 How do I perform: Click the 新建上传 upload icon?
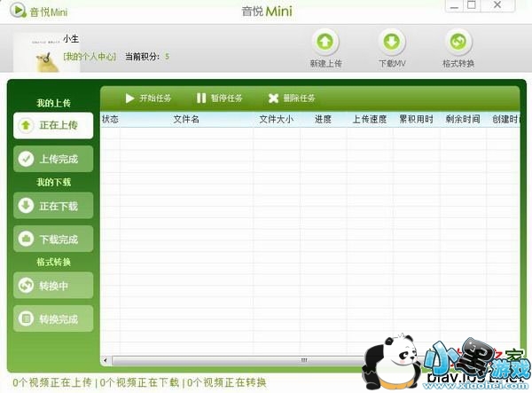click(x=325, y=42)
